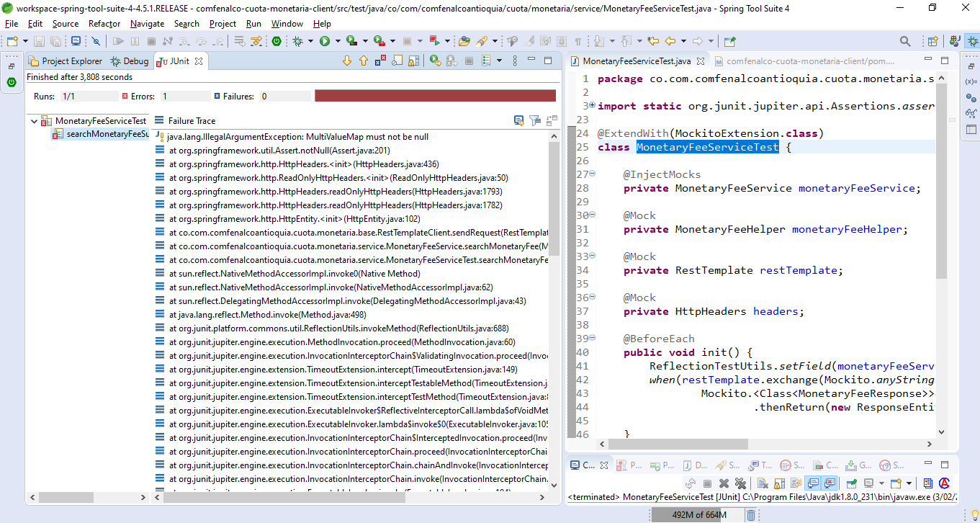Toggle Scroll Lock in Console view
The width and height of the screenshot is (980, 523).
tap(779, 483)
